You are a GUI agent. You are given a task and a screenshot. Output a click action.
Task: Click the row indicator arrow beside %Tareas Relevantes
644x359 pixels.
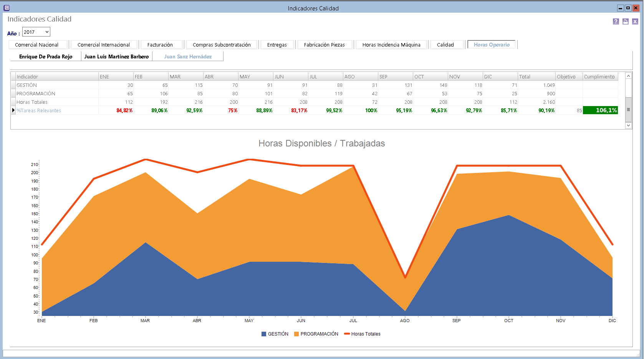13,110
